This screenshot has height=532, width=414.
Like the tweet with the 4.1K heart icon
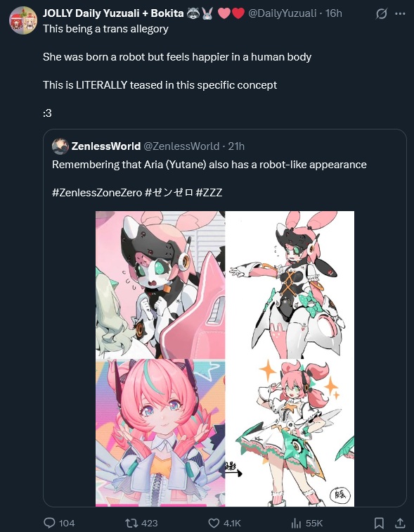click(214, 523)
